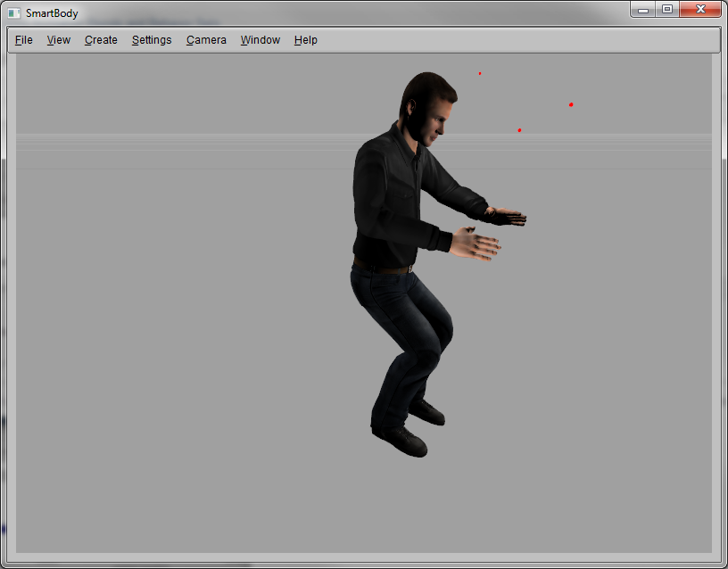
Task: Click the SmartBody application icon in title bar
Action: tap(14, 13)
